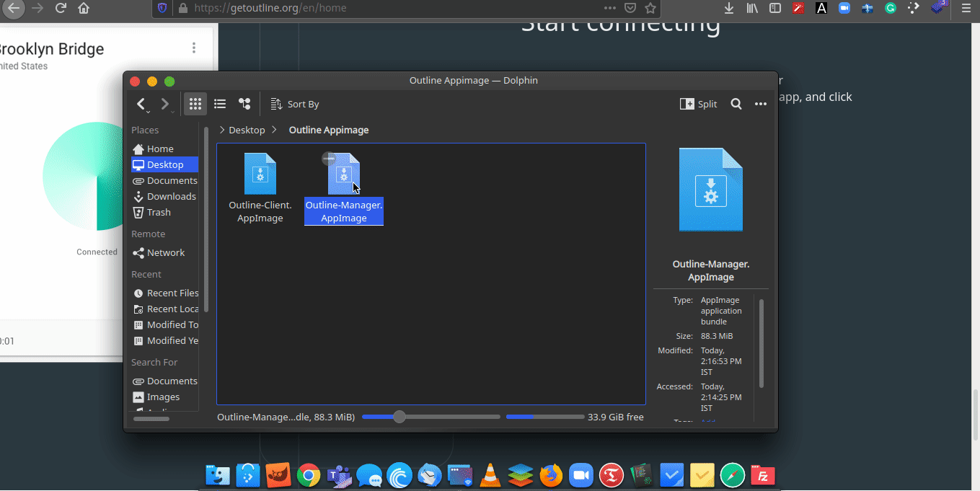Click tracking protection shield in URL bar

(x=162, y=8)
